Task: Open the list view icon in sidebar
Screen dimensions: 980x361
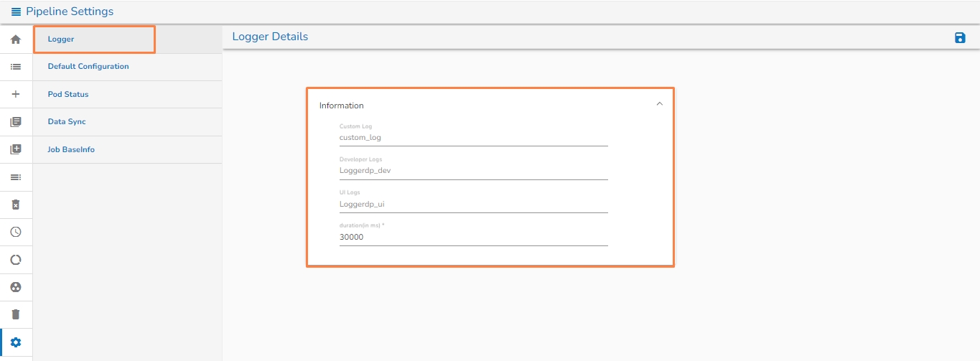Action: point(16,67)
